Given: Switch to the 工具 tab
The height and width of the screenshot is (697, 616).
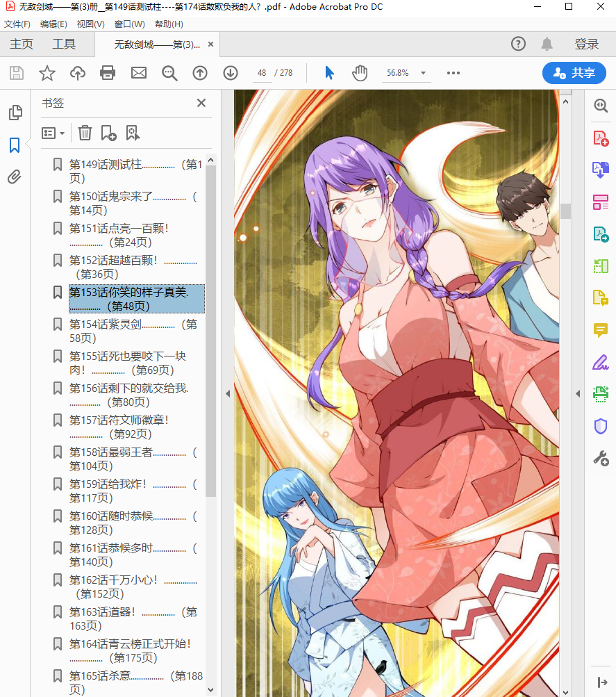Looking at the screenshot, I should click(x=64, y=44).
